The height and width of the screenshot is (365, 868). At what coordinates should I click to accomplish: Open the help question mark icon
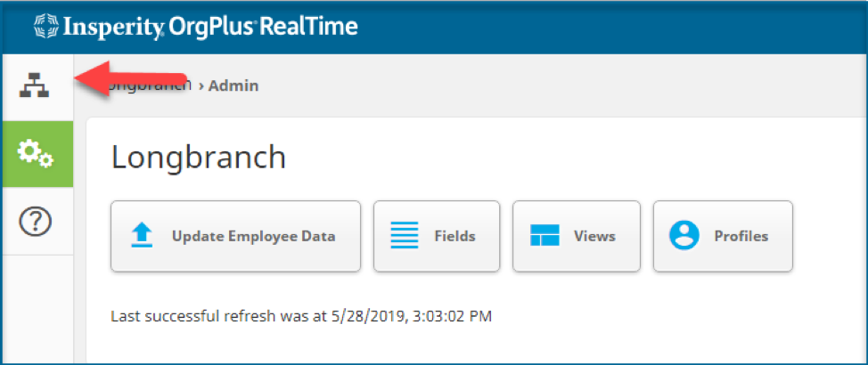pos(35,221)
